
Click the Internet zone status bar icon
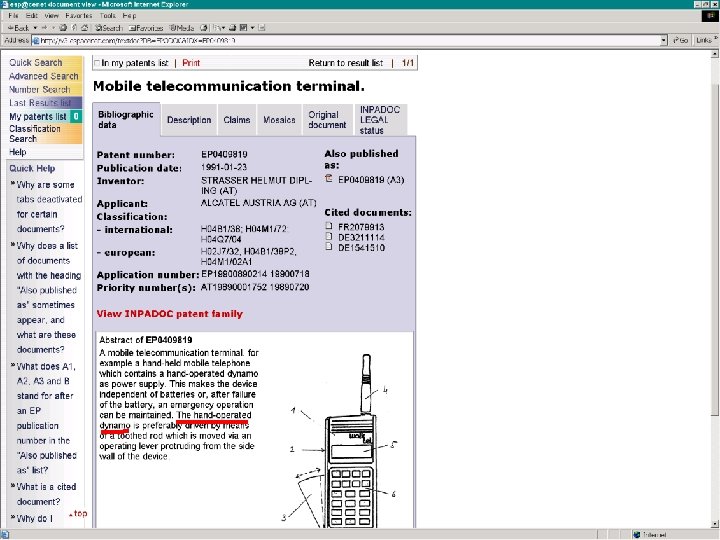pos(636,535)
